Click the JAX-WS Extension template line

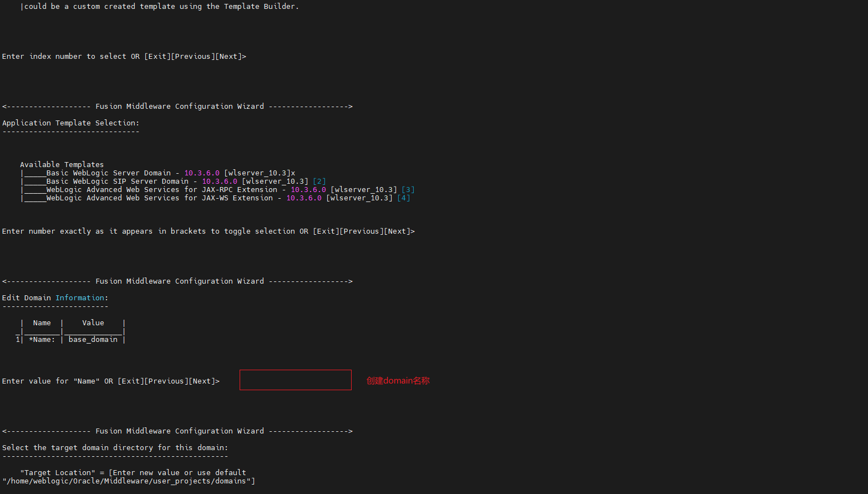click(215, 198)
